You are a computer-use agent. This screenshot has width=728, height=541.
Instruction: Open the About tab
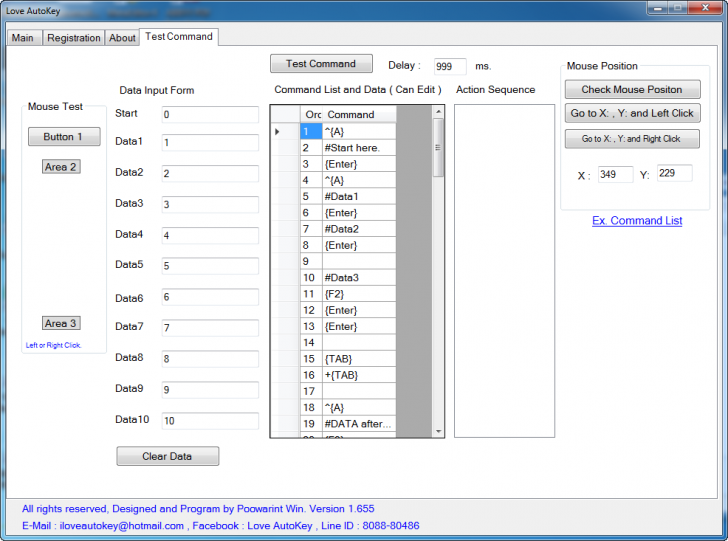[122, 38]
